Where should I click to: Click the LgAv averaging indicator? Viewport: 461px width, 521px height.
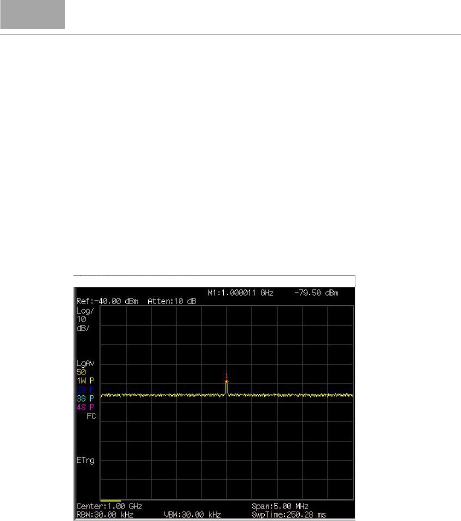click(x=85, y=363)
